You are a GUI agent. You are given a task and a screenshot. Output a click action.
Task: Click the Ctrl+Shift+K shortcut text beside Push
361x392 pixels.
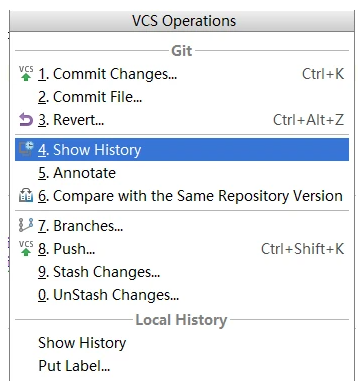[302, 249]
